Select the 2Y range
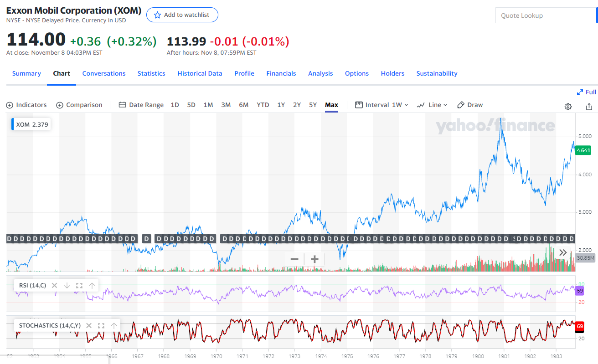The width and height of the screenshot is (598, 364). (297, 105)
